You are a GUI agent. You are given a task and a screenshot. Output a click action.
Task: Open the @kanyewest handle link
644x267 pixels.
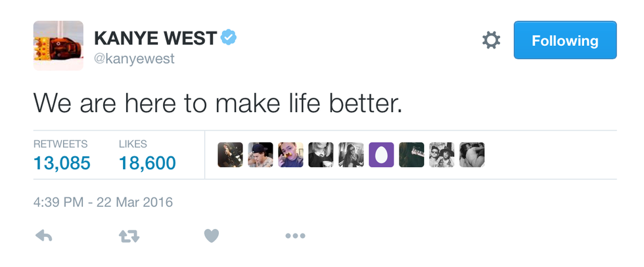(135, 59)
